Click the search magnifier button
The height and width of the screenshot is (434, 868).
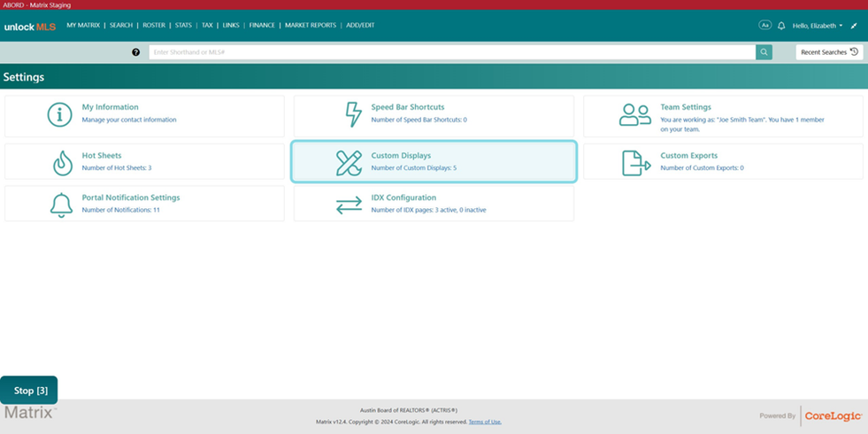coord(764,52)
